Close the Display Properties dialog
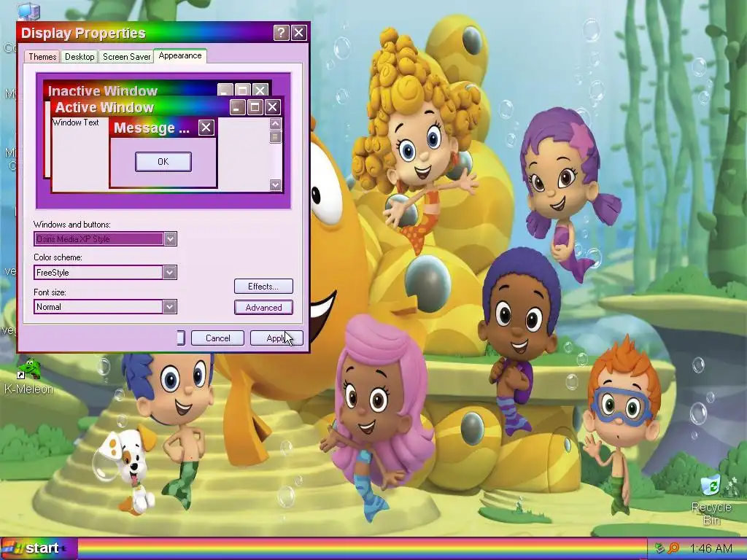This screenshot has width=747, height=560. 298,33
